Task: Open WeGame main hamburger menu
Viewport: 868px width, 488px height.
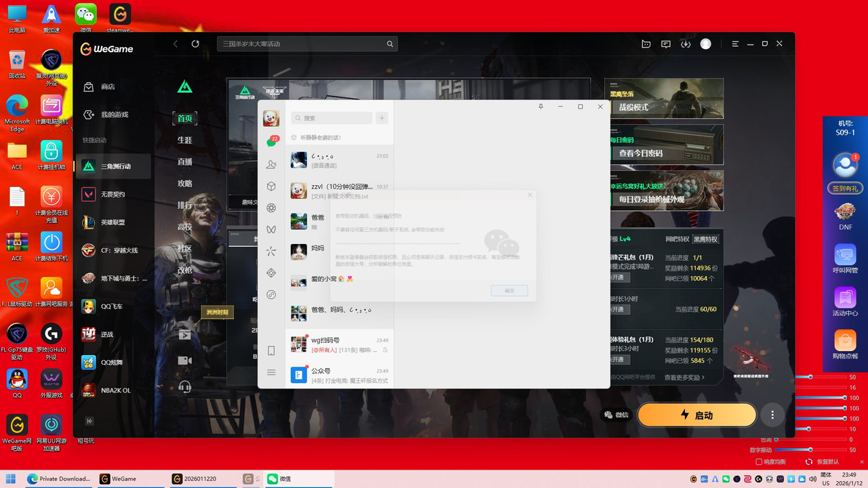Action: (x=735, y=43)
